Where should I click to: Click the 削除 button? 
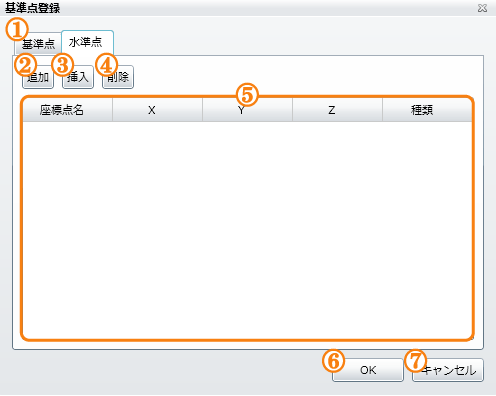tap(118, 77)
